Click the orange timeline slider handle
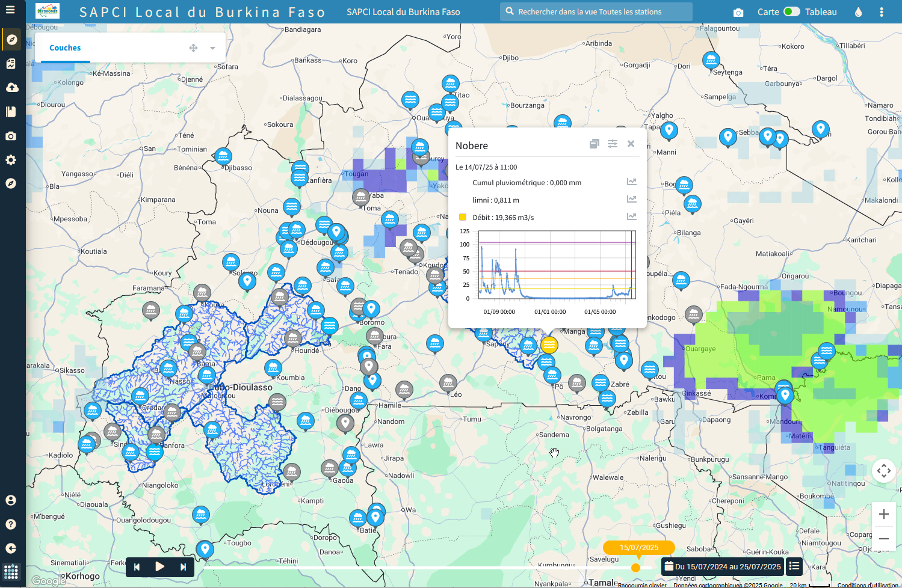The width and height of the screenshot is (902, 588). (635, 568)
